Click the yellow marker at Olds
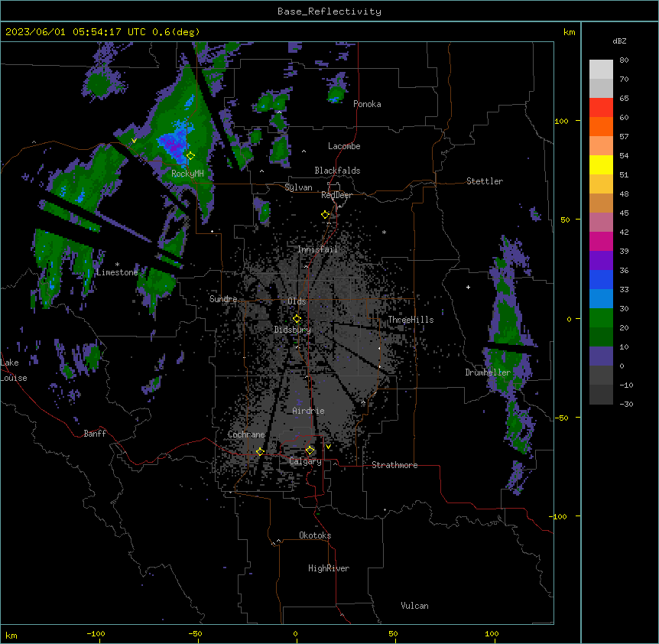 [x=297, y=319]
